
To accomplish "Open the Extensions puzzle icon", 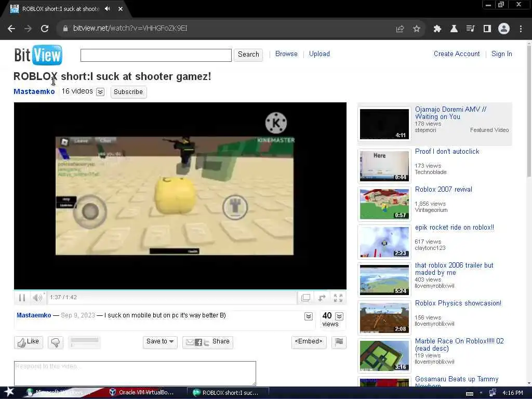I will [x=437, y=29].
